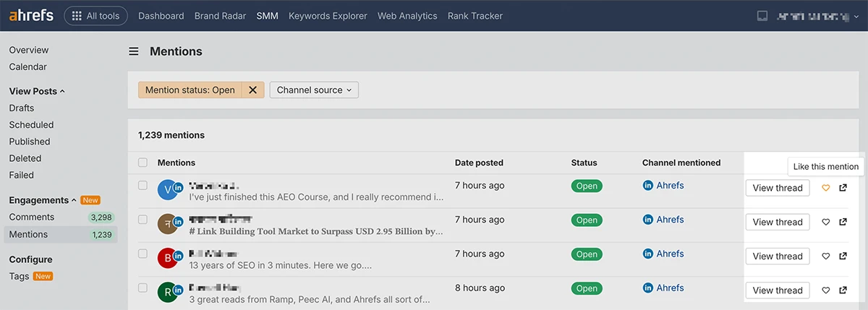Screen dimensions: 868x310
Task: Like the AEO Course mention with the heart icon
Action: pos(826,188)
